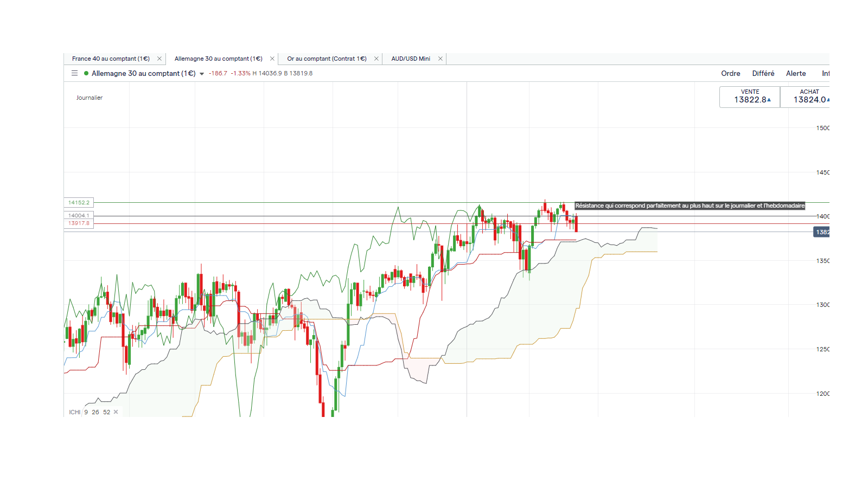Remove the ICHI indicator with its X
868x488 pixels.
point(116,412)
